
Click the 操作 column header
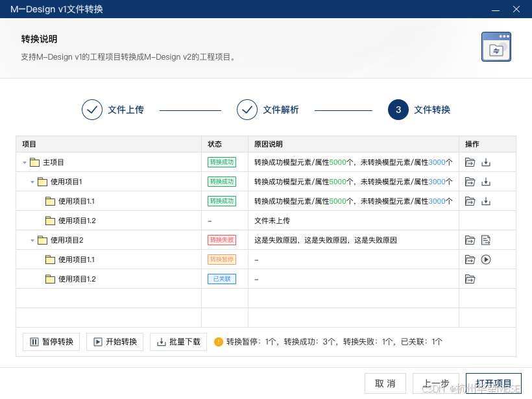click(487, 144)
